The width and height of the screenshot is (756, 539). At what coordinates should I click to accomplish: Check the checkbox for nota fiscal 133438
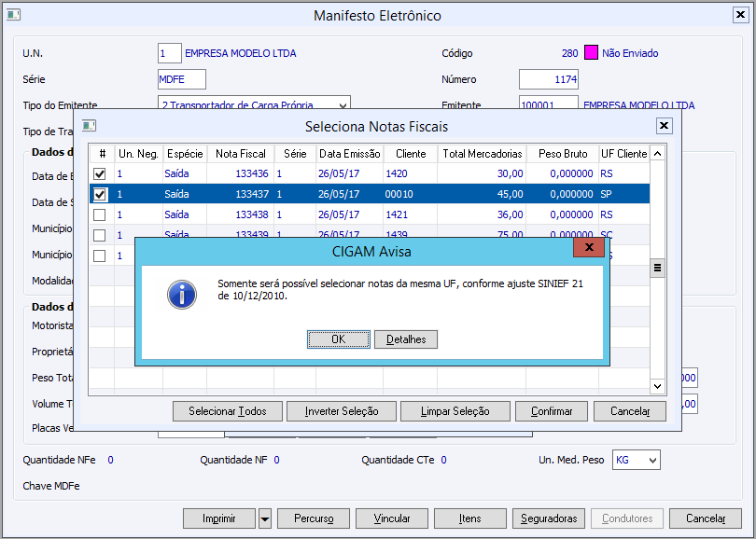point(99,214)
